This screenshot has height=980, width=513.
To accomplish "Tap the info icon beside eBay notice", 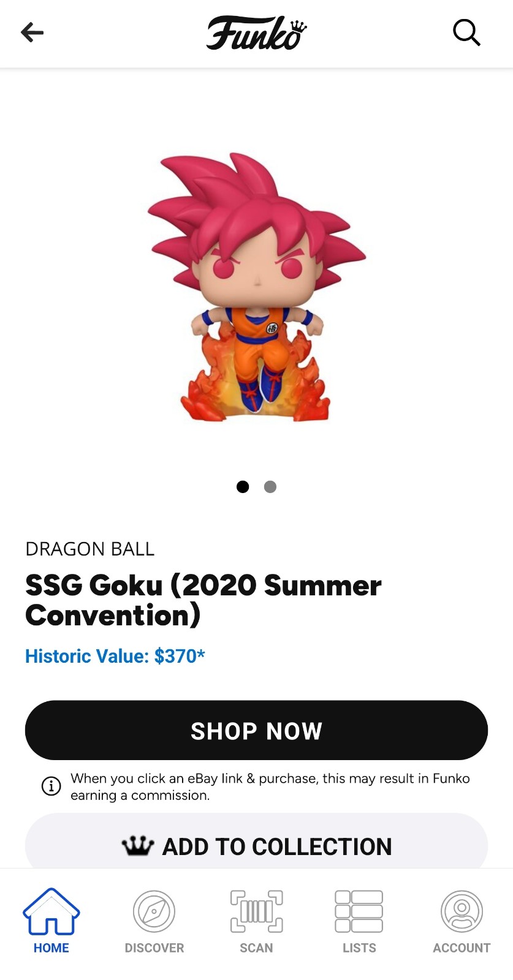I will (51, 786).
